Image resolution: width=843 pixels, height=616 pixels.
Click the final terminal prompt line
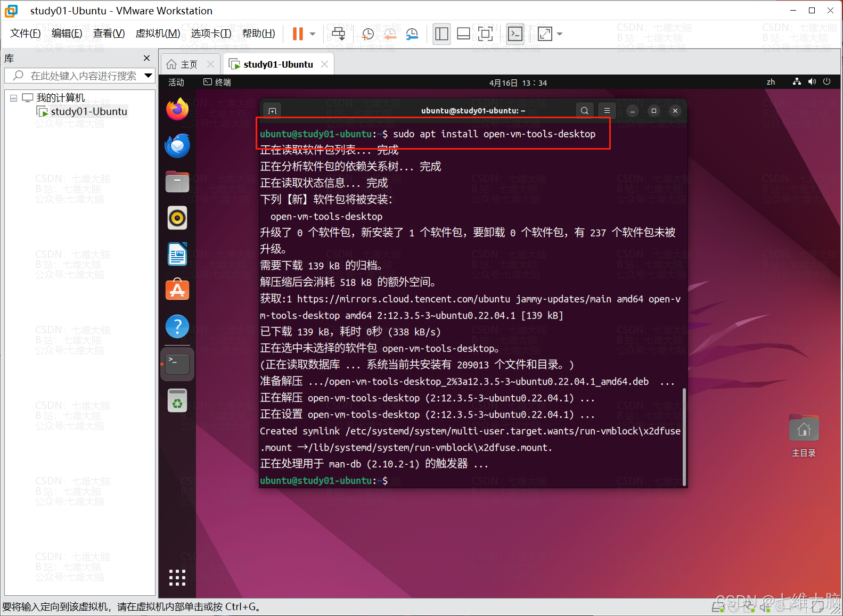coord(324,480)
